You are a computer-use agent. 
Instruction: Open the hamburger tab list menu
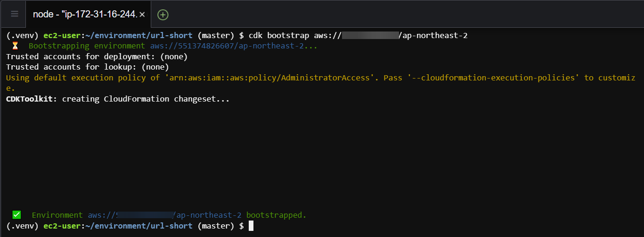(15, 14)
